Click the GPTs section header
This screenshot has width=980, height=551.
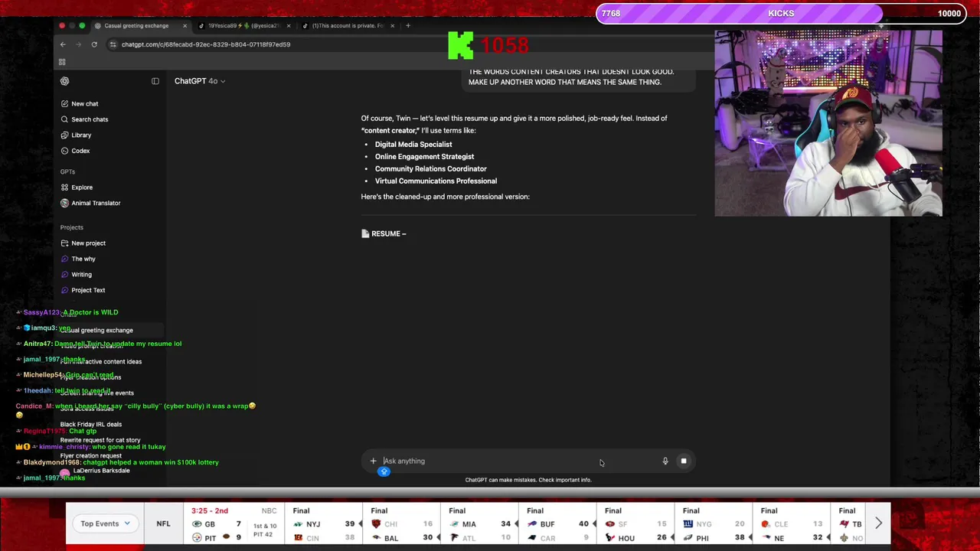pyautogui.click(x=67, y=171)
